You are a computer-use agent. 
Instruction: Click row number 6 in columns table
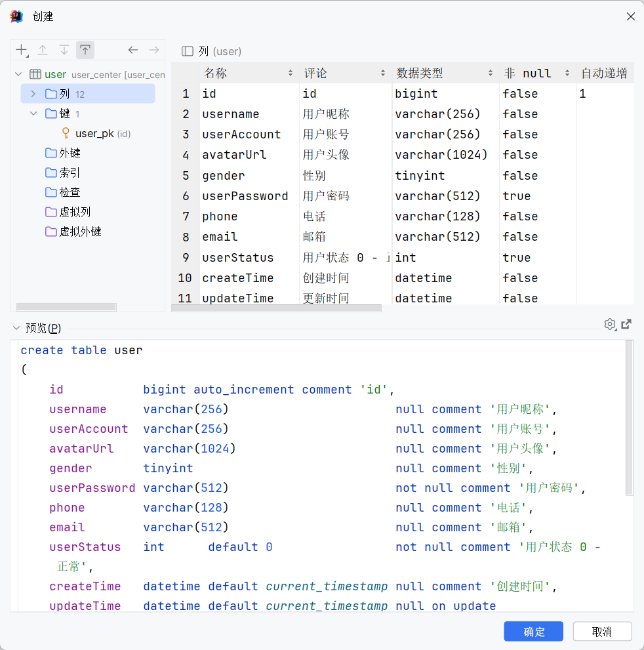[186, 195]
